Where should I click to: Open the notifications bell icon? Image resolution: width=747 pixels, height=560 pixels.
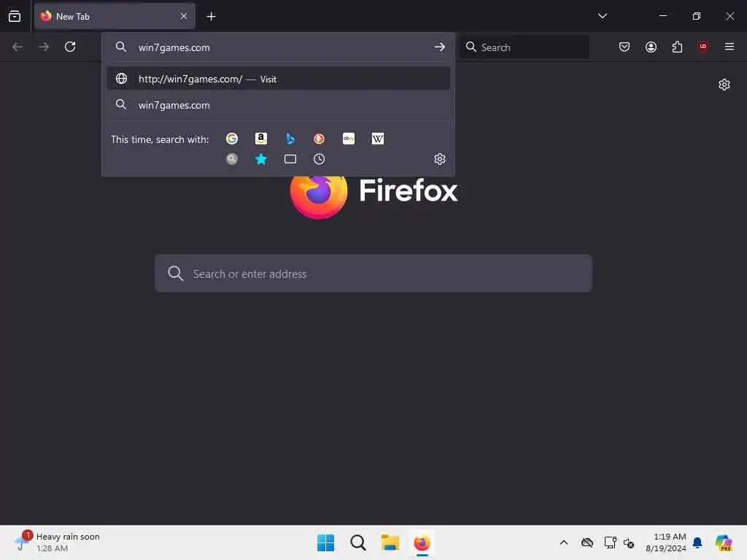pyautogui.click(x=697, y=542)
